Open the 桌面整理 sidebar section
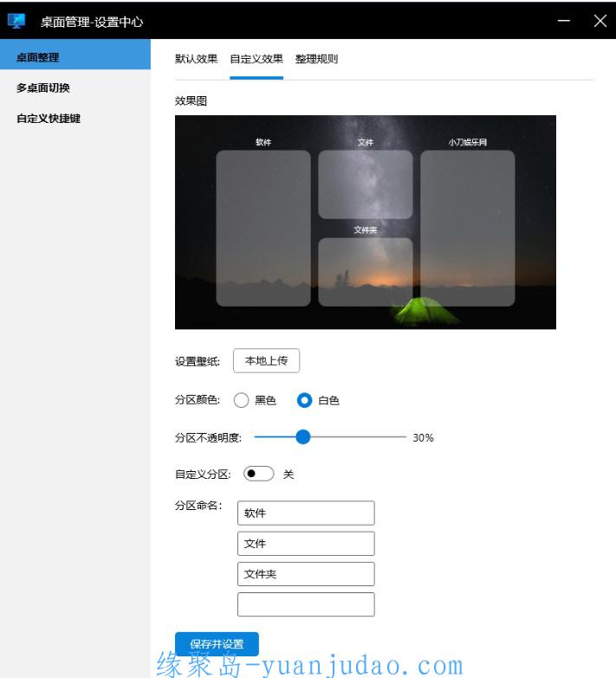 [x=75, y=55]
